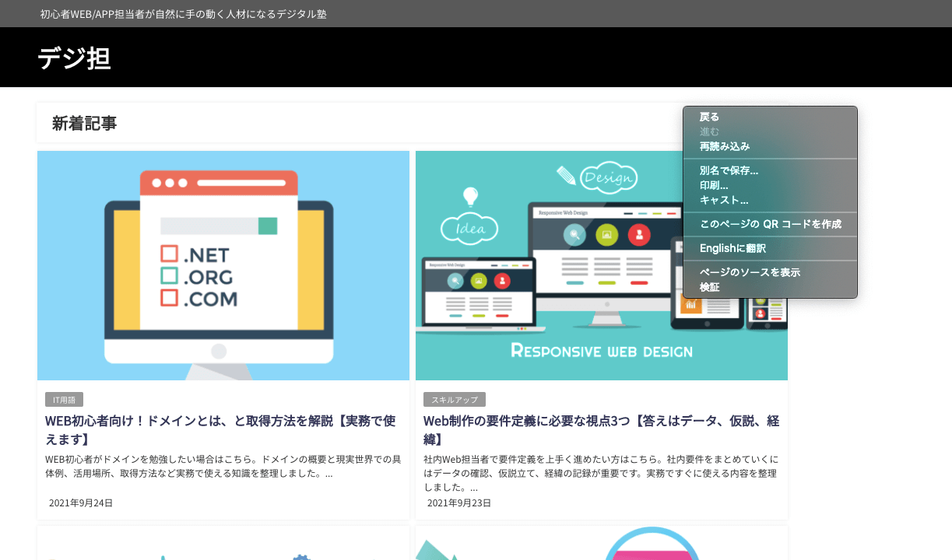Click the excerpt starting WEB初心者がドメインを勉強したい

click(223, 466)
